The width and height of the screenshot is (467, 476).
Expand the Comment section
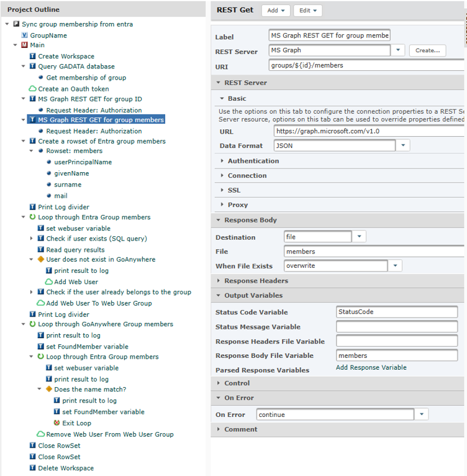218,429
